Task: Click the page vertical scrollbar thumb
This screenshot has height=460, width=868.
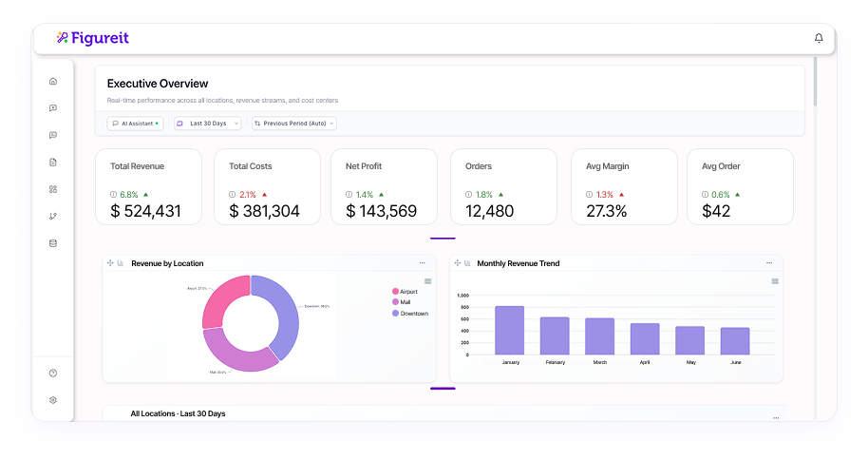Action: point(815,81)
